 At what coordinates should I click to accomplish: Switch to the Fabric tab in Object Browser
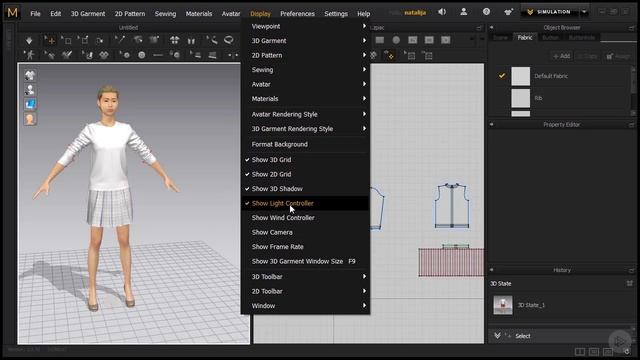524,38
